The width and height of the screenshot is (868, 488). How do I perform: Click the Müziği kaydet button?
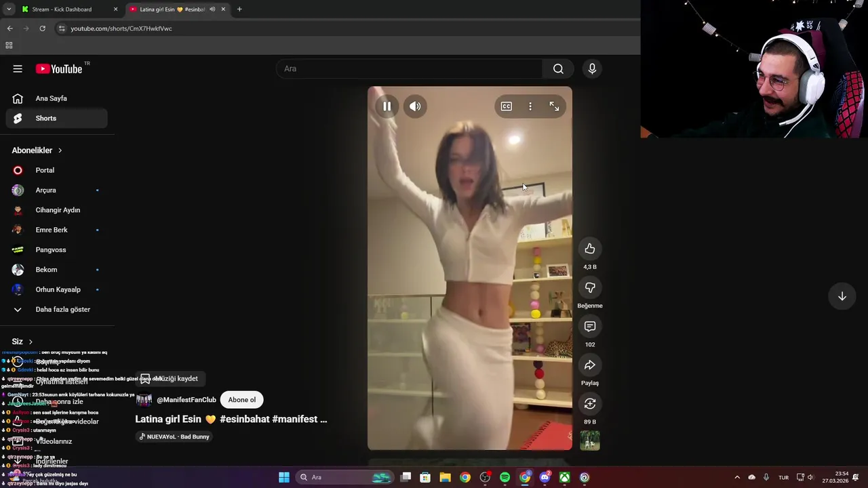(x=170, y=379)
